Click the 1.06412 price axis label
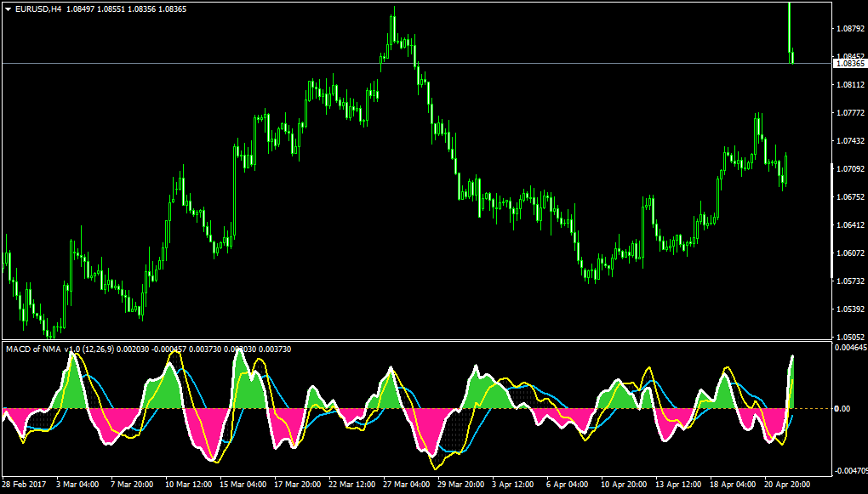Screen dimensions: 868x494 [x=852, y=225]
